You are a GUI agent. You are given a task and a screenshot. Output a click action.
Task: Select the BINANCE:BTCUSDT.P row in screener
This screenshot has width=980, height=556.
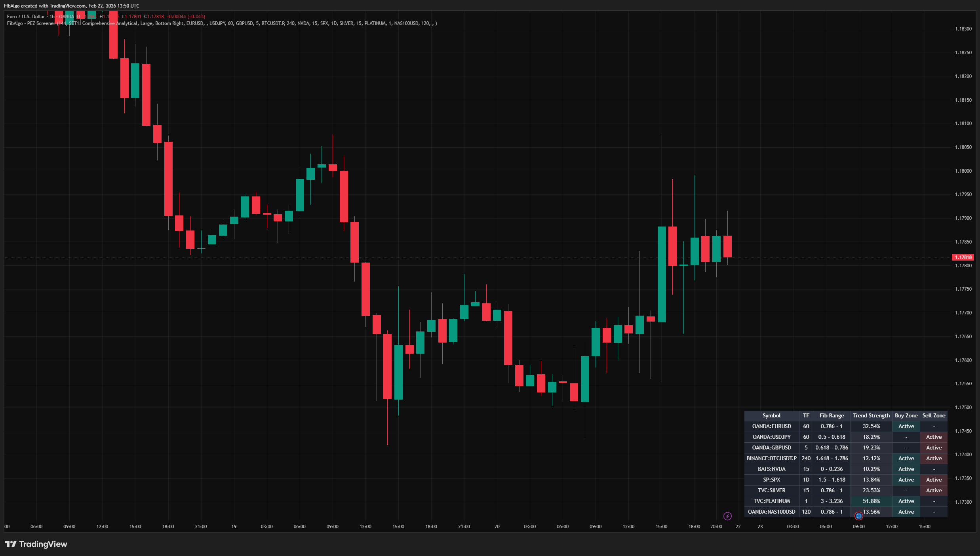771,458
